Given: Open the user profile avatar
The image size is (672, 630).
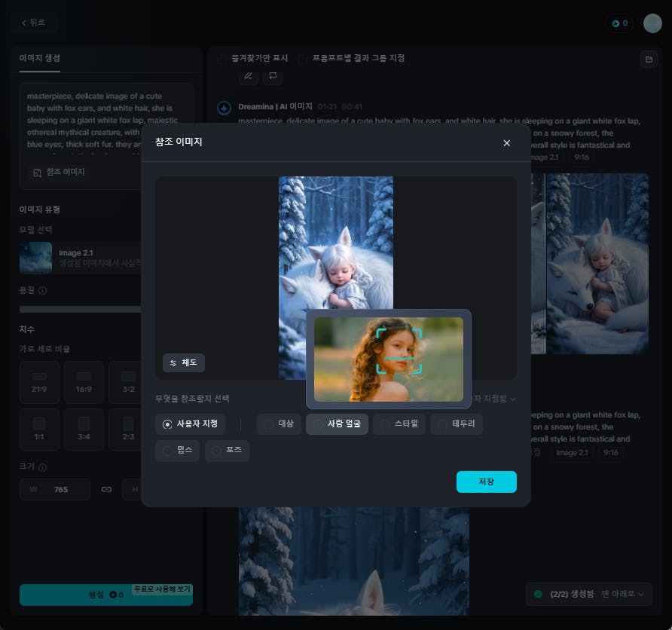Looking at the screenshot, I should coord(652,23).
